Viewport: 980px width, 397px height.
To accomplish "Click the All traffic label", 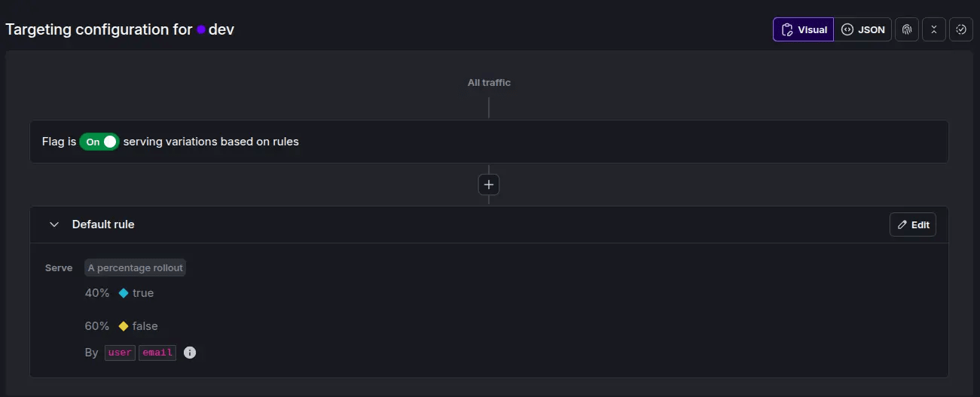I will pyautogui.click(x=489, y=83).
